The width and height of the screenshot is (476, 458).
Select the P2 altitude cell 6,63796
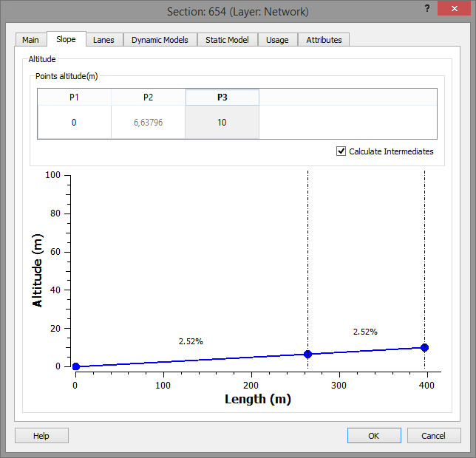pos(148,123)
